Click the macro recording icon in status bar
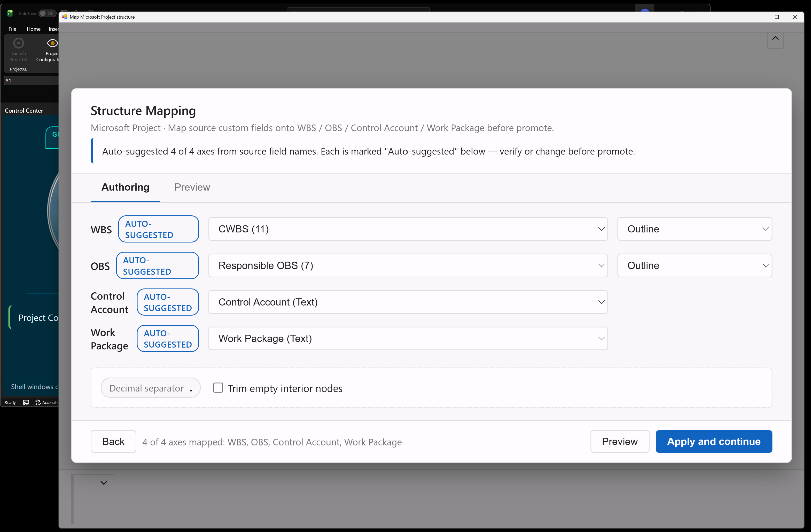 (x=26, y=403)
